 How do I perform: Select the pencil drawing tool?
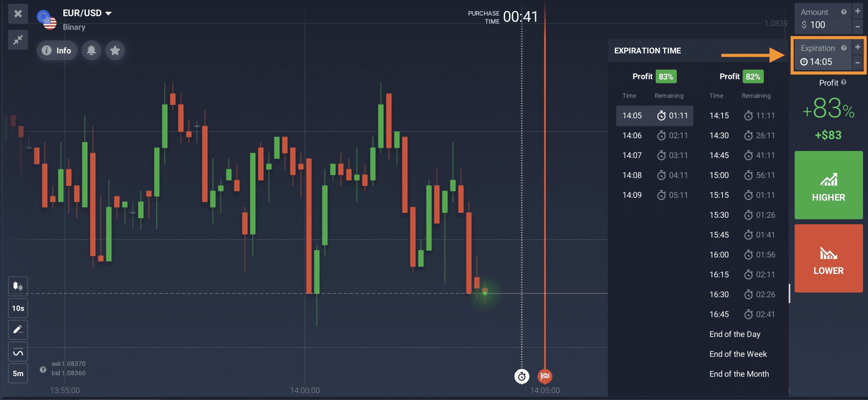tap(18, 330)
